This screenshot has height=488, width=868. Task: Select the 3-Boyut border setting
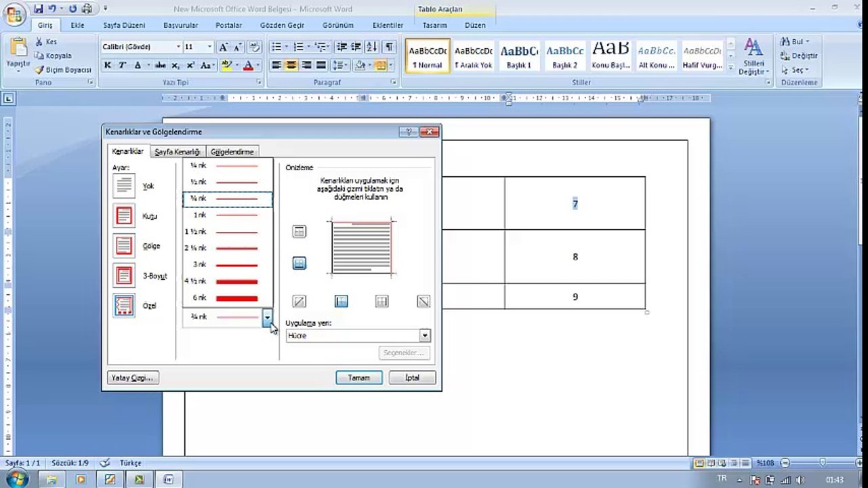click(x=124, y=276)
